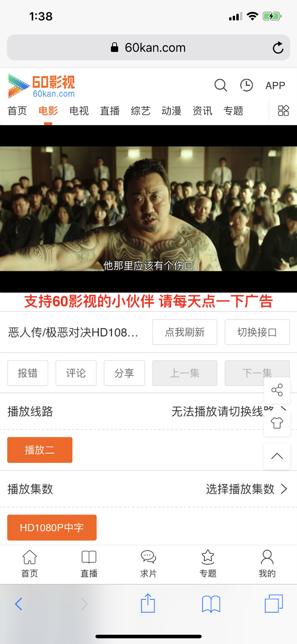Tap the floating share icon
297x644 pixels.
[x=277, y=390]
